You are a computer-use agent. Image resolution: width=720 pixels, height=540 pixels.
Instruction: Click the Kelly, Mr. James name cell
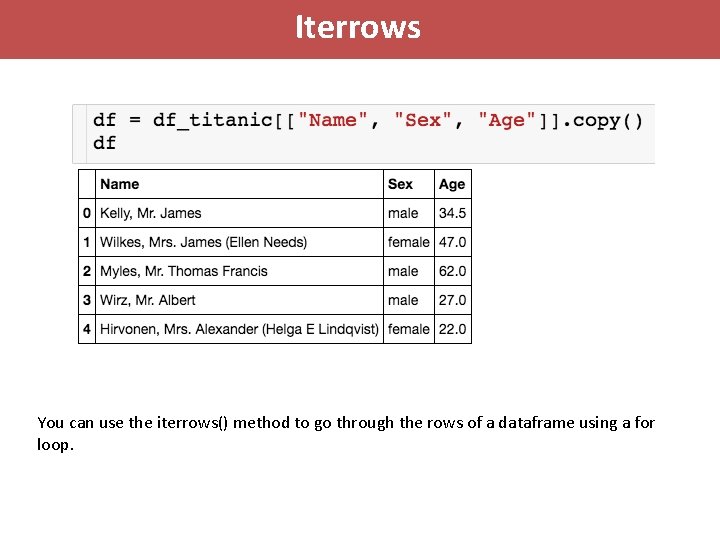click(x=151, y=213)
